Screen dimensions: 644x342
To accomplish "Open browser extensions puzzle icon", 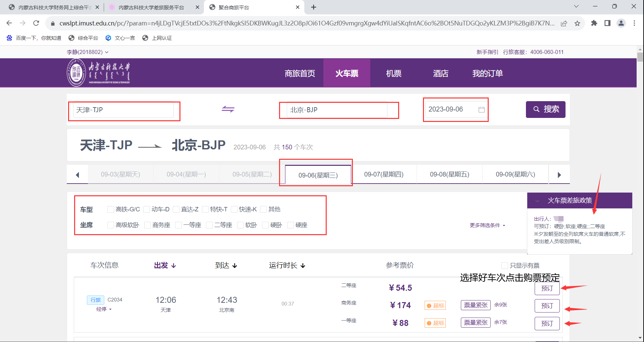I will [594, 23].
